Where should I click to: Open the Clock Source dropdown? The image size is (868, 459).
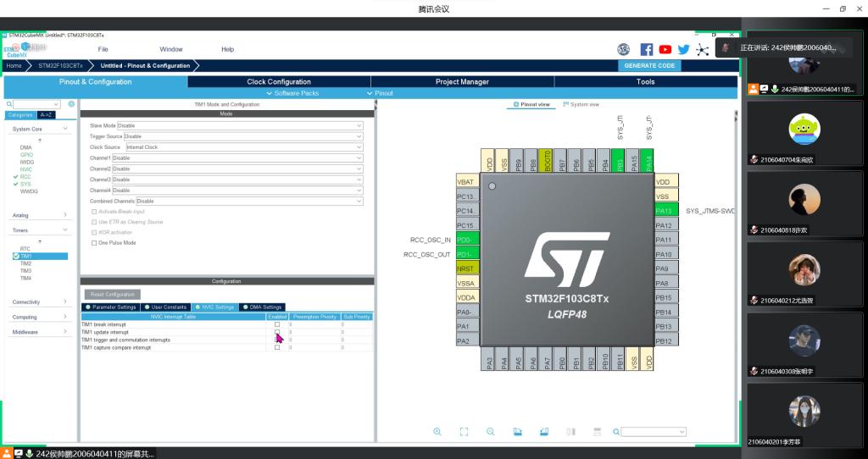tap(244, 147)
